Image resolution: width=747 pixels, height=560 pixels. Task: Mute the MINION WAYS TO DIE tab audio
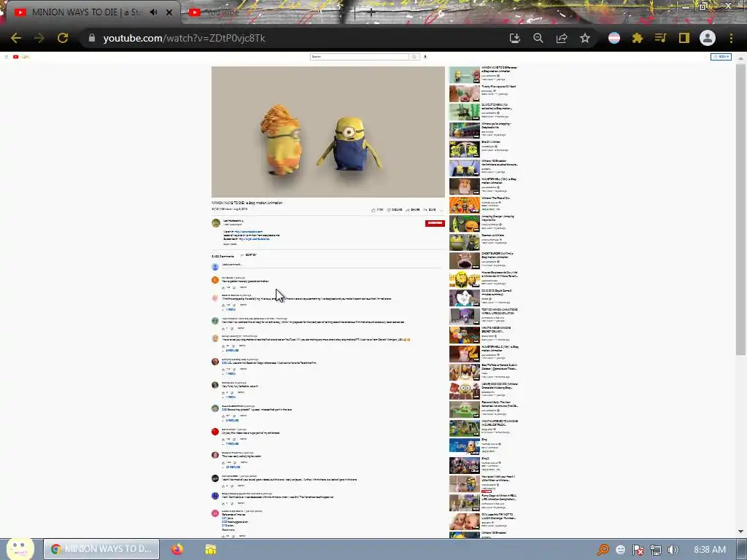pyautogui.click(x=153, y=12)
